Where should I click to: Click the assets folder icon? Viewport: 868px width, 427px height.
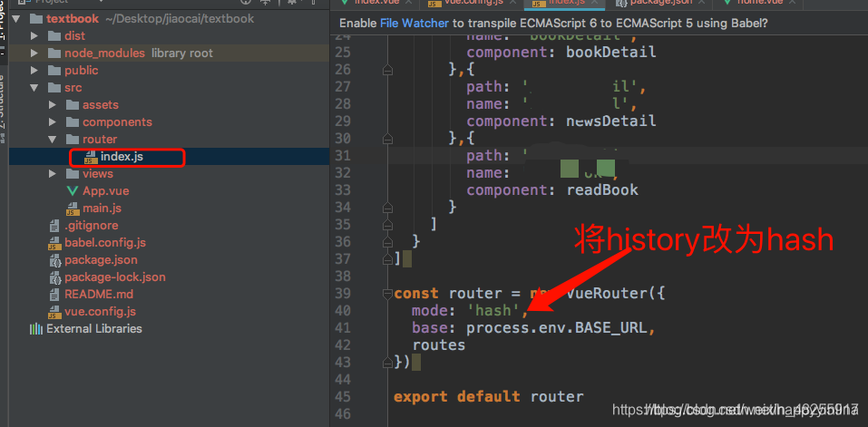(73, 104)
